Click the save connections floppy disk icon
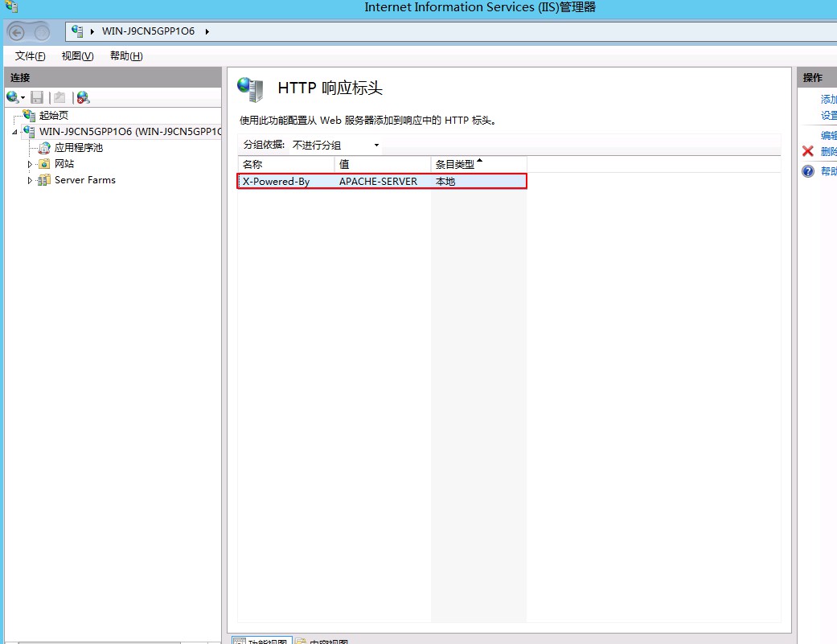This screenshot has width=837, height=644. click(x=37, y=97)
